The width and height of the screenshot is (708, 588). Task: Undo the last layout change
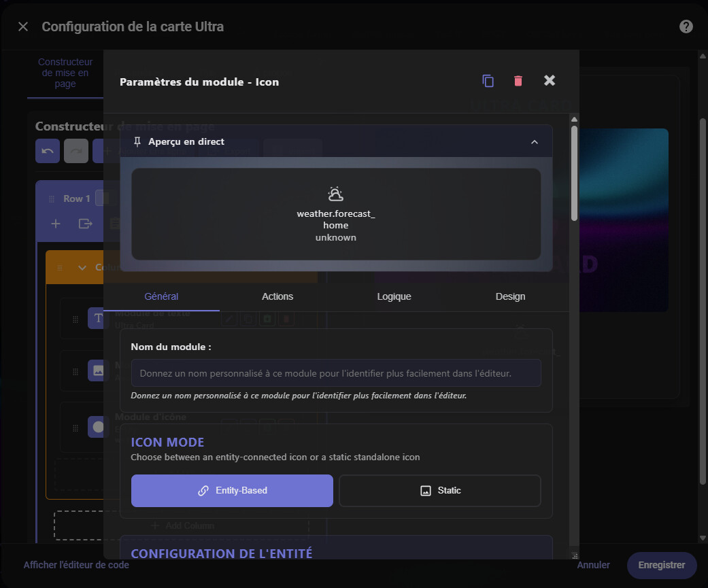click(48, 151)
